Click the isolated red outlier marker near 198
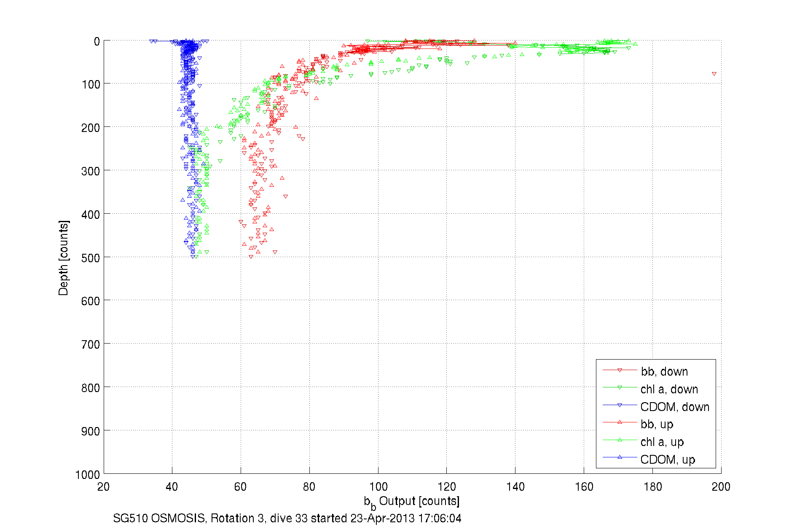This screenshot has width=797, height=532. 714,74
